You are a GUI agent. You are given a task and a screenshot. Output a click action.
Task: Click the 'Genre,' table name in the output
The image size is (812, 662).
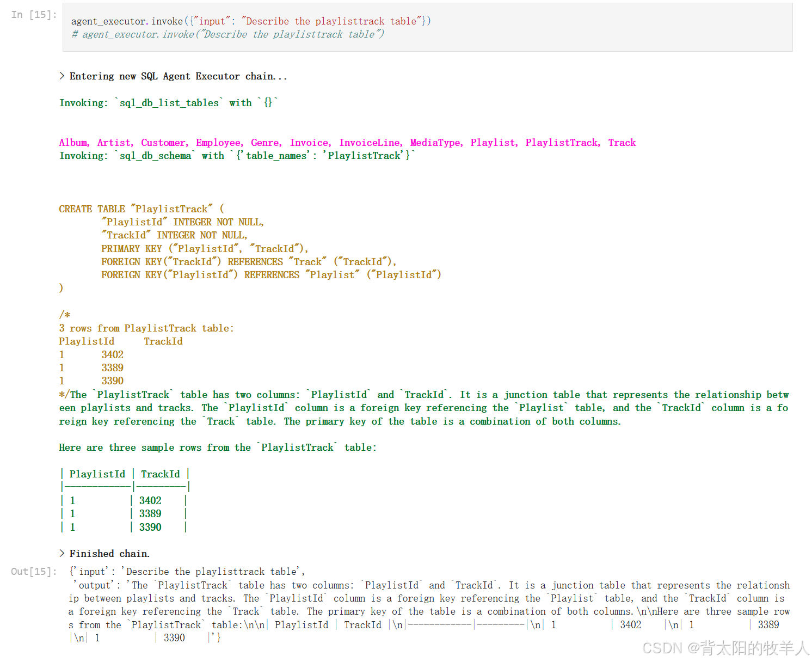267,143
